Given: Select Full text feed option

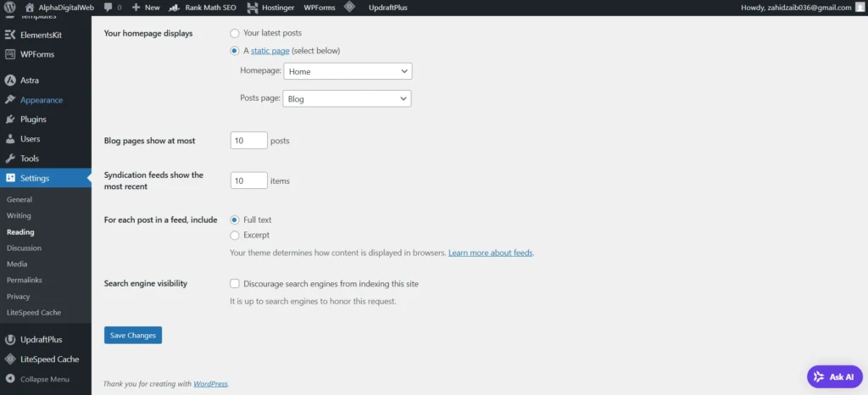Looking at the screenshot, I should (235, 220).
